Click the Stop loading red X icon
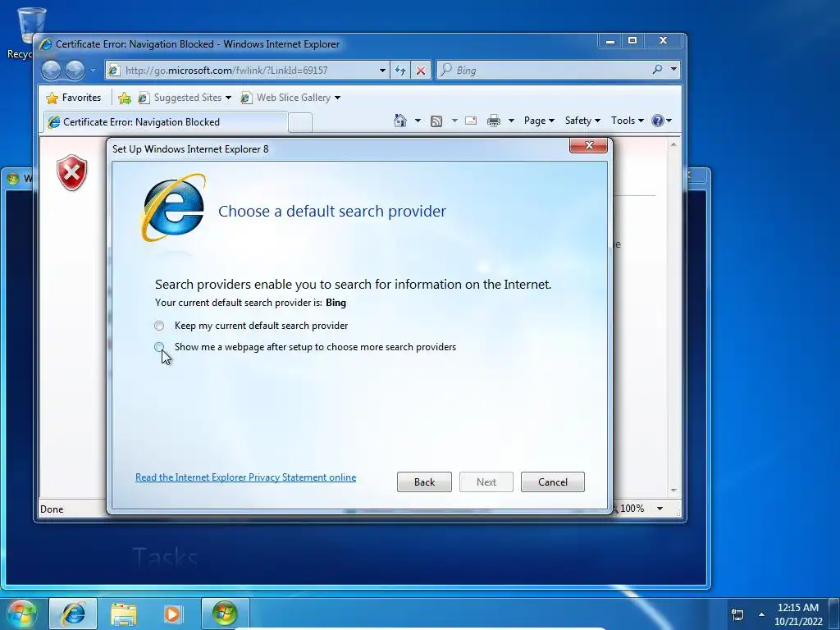Screen dimensions: 840x630 tap(421, 71)
